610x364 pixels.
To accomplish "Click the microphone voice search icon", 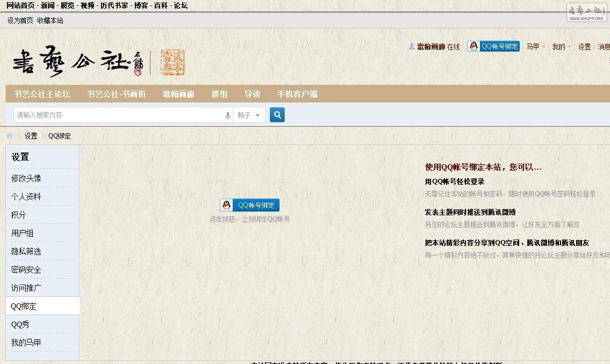I will coord(227,115).
